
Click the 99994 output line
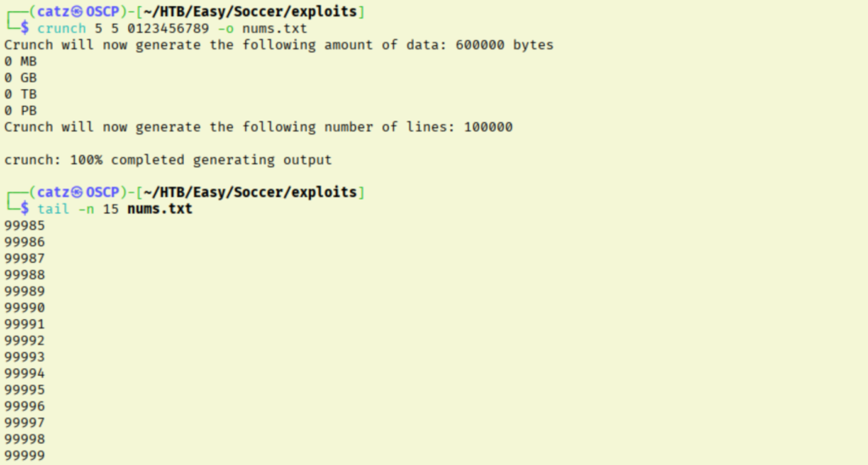coord(25,373)
